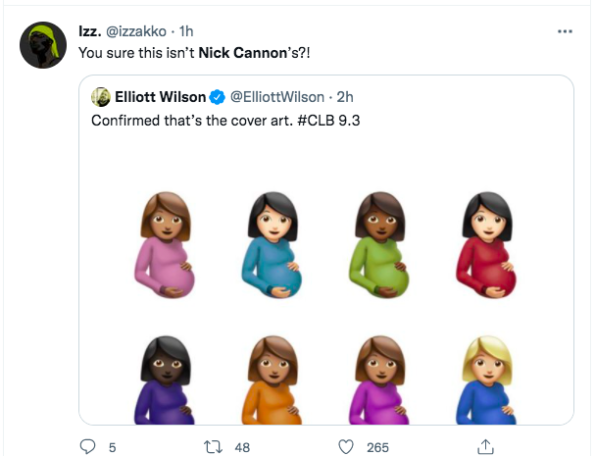The image size is (595, 456).
Task: Click Elliott Wilson's small avatar
Action: [101, 97]
